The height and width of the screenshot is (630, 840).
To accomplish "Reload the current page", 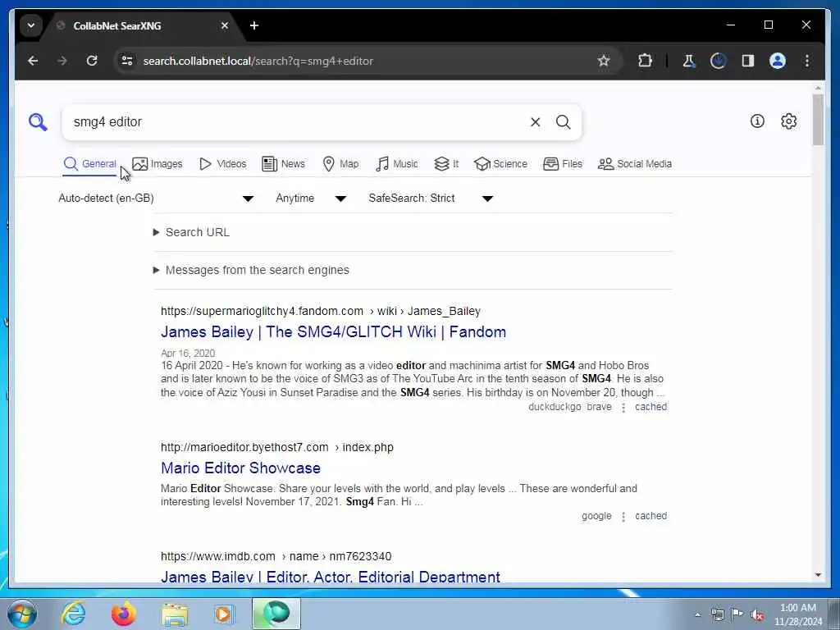I will click(x=92, y=61).
